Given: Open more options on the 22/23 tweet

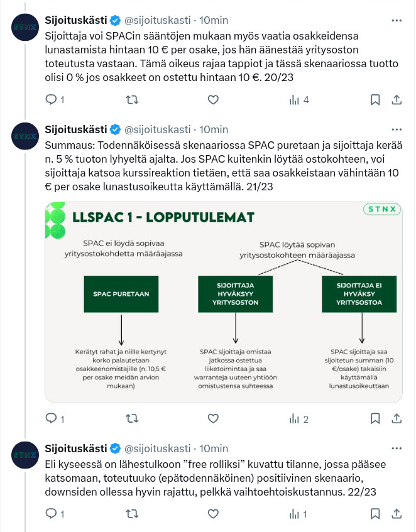Looking at the screenshot, I should pyautogui.click(x=396, y=448).
